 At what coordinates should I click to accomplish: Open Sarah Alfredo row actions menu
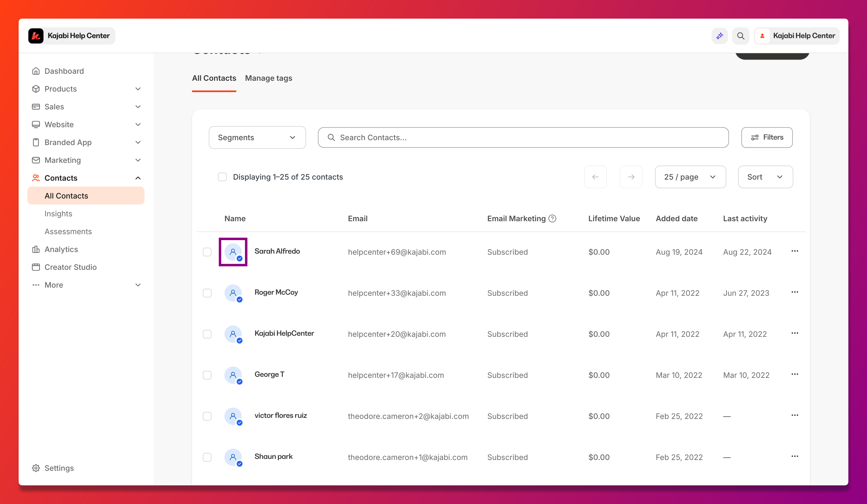pyautogui.click(x=795, y=251)
